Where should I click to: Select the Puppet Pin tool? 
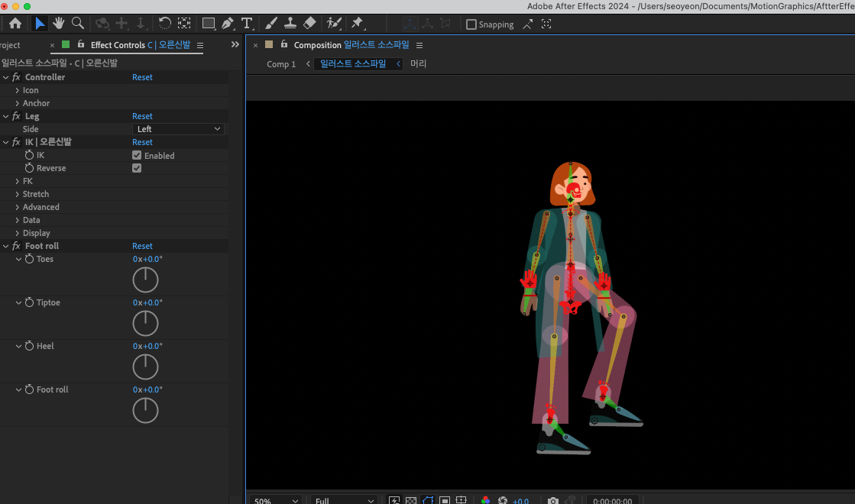point(357,23)
